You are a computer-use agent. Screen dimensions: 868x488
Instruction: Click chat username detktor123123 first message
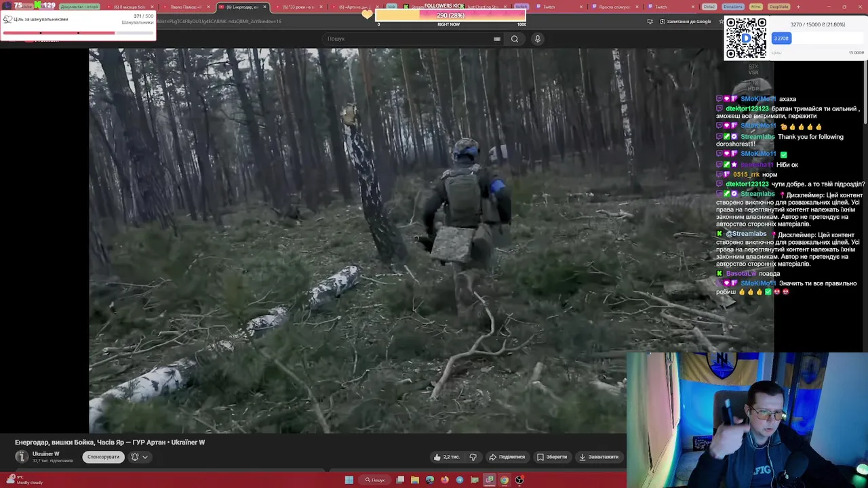coord(747,108)
